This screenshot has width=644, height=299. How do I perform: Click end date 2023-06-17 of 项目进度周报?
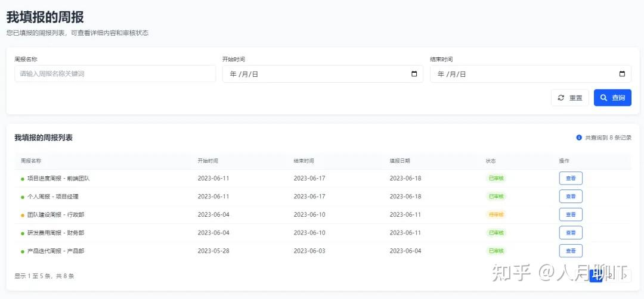309,179
